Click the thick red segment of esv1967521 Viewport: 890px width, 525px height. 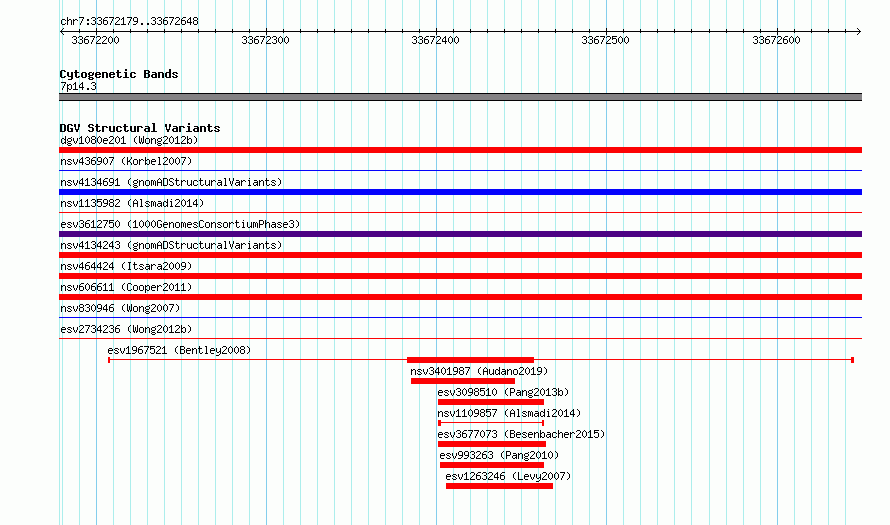pyautogui.click(x=471, y=360)
